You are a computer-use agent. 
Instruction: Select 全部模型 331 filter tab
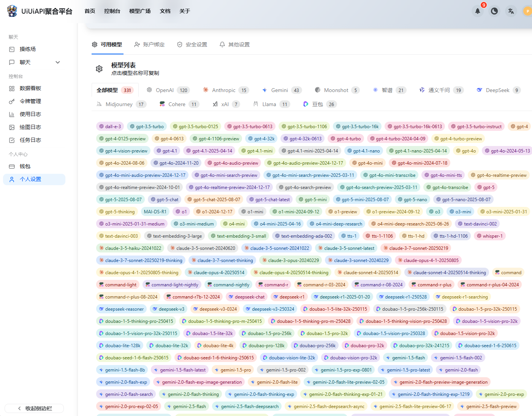[115, 90]
